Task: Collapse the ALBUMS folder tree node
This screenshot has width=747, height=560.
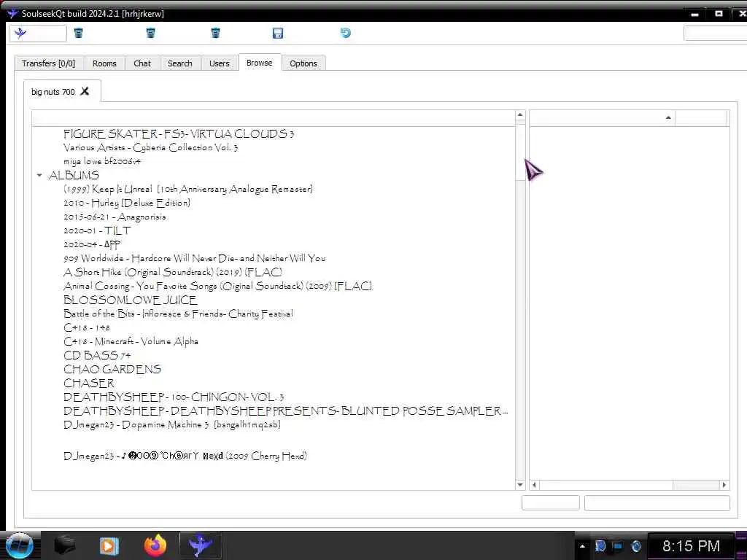Action: click(39, 175)
